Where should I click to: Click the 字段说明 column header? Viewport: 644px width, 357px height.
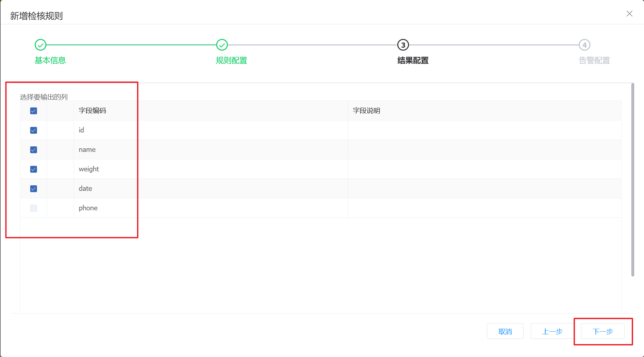366,111
